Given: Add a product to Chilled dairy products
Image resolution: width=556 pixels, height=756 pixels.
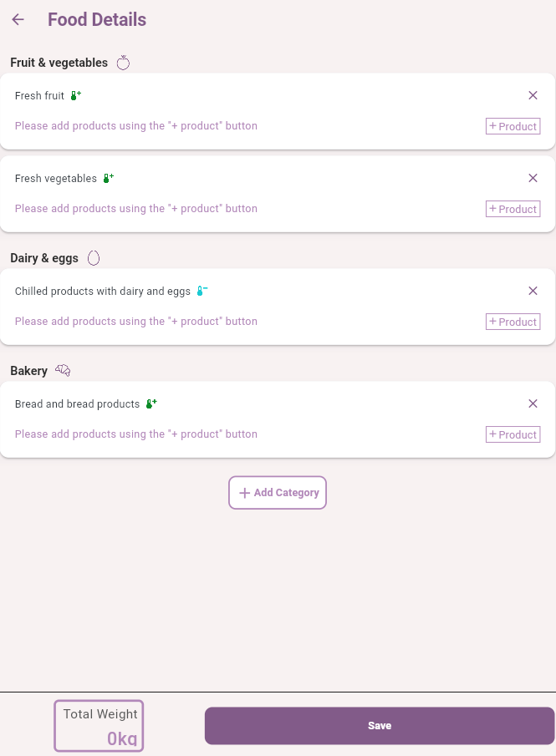Looking at the screenshot, I should (513, 322).
